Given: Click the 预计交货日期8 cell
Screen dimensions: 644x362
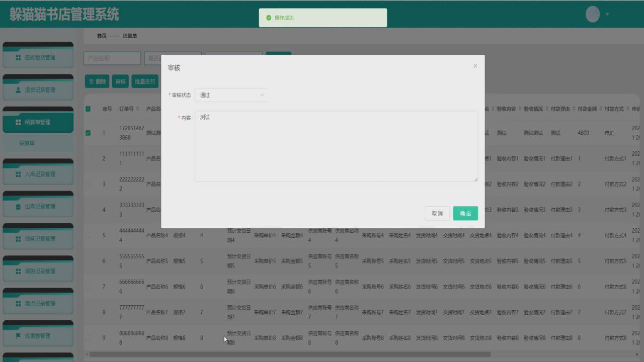Looking at the screenshot, I should tap(238, 338).
